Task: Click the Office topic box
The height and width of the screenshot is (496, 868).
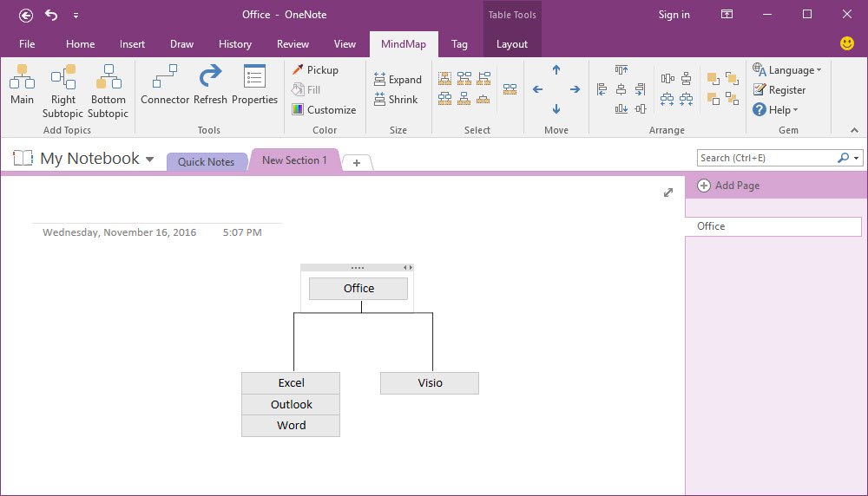Action: pos(358,289)
